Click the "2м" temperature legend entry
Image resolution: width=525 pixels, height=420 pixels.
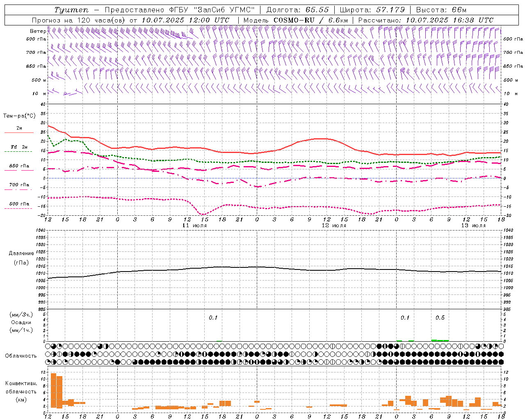click(19, 128)
